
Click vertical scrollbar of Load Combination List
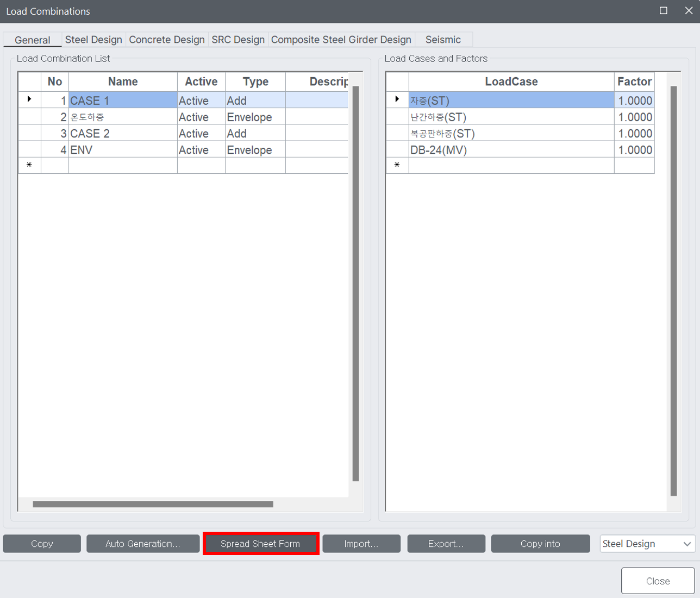pyautogui.click(x=355, y=284)
